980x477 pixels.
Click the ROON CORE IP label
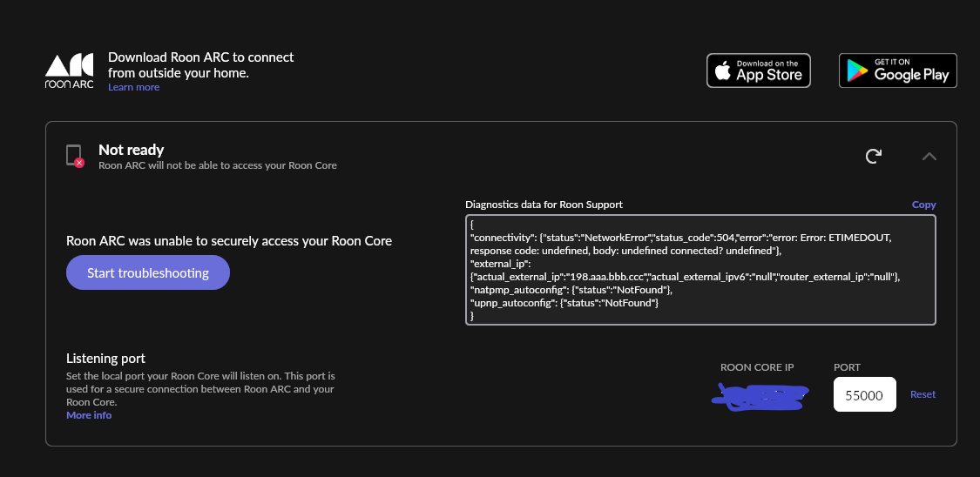757,367
